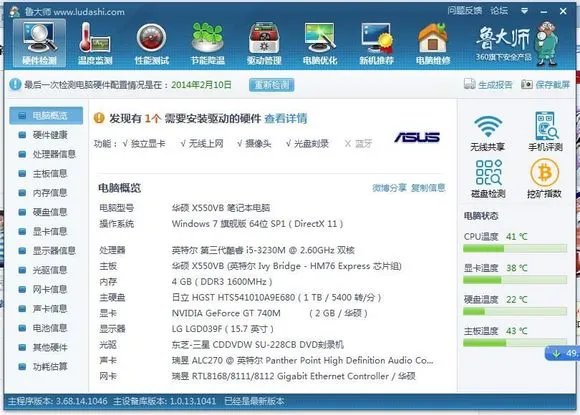Click the 鲁大师 logo with mascot

point(517,44)
